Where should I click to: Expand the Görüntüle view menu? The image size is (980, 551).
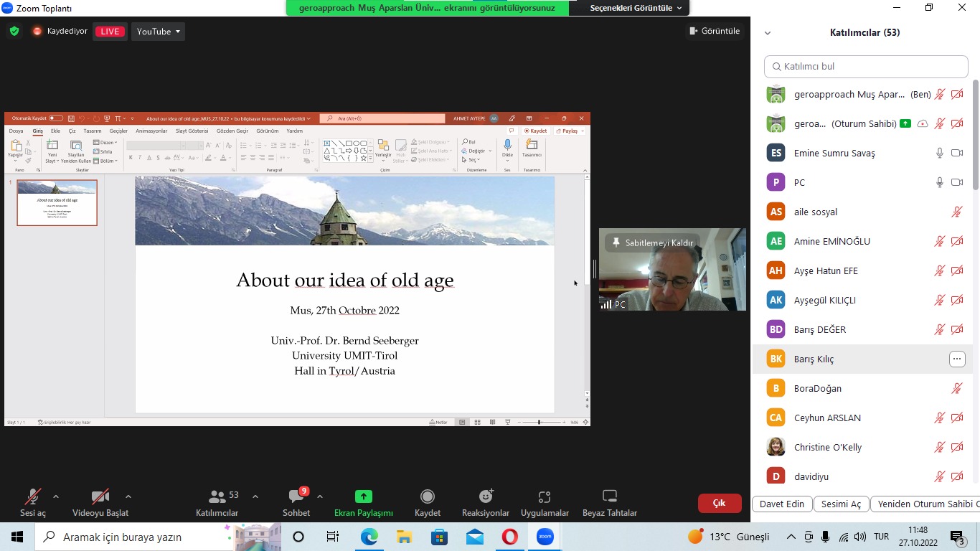point(714,32)
